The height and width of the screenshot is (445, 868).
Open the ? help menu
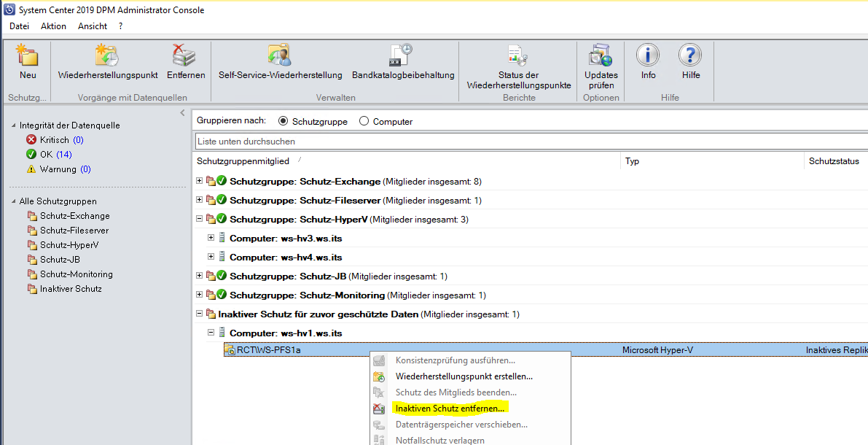click(x=121, y=26)
